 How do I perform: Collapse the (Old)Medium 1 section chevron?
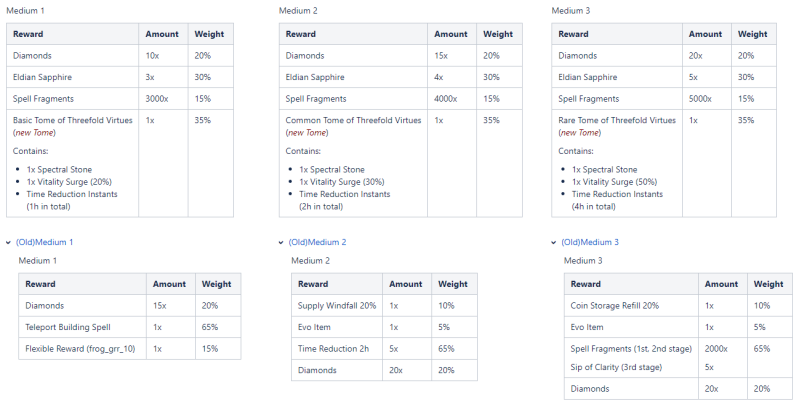[x=8, y=242]
